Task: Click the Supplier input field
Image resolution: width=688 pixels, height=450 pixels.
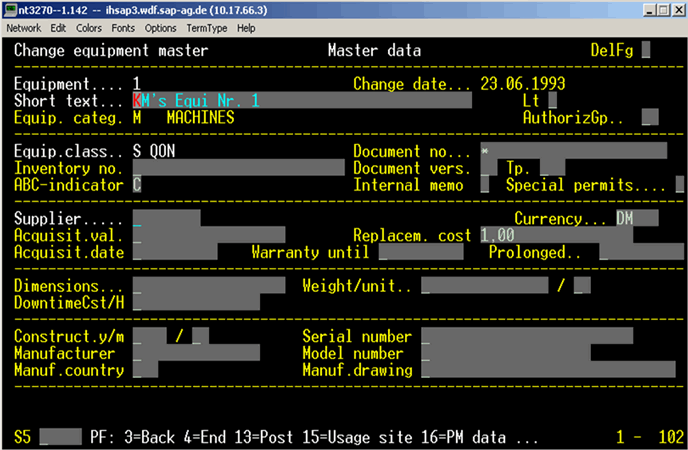Action: [x=166, y=219]
